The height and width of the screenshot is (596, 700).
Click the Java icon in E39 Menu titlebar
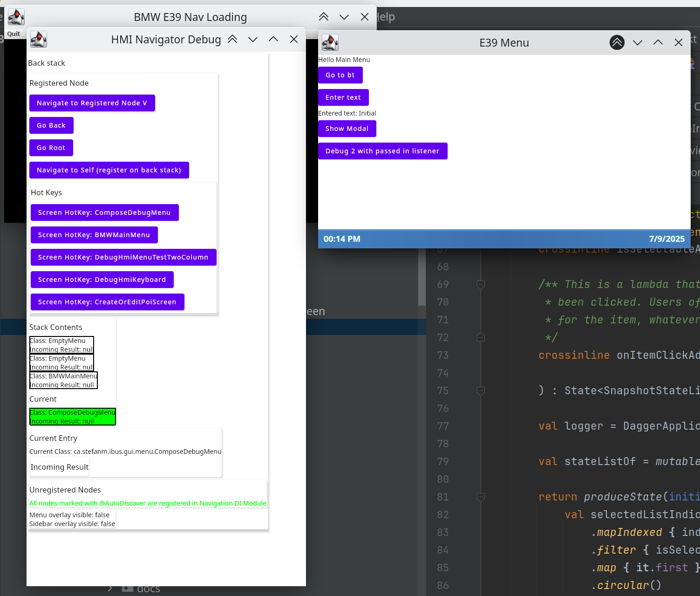330,43
